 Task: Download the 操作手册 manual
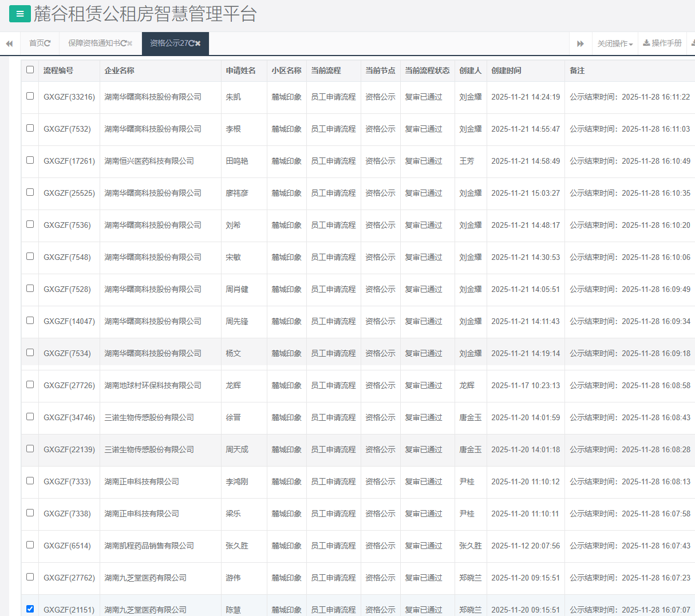(662, 44)
